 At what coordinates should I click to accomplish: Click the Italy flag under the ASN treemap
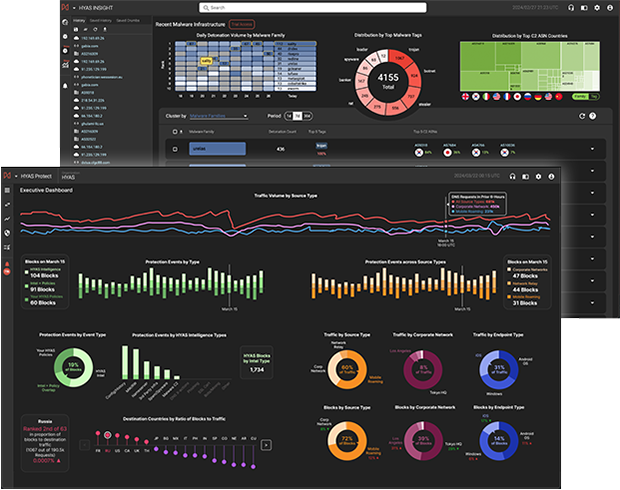click(x=486, y=96)
